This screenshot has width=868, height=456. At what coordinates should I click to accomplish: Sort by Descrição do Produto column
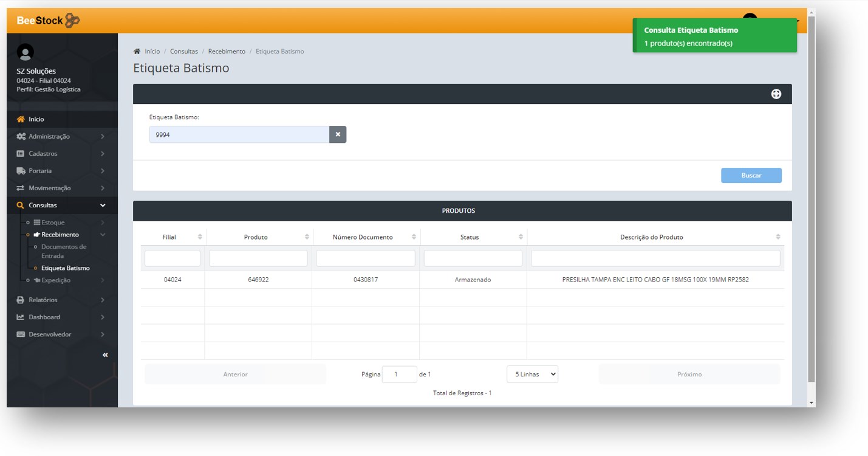(x=778, y=237)
